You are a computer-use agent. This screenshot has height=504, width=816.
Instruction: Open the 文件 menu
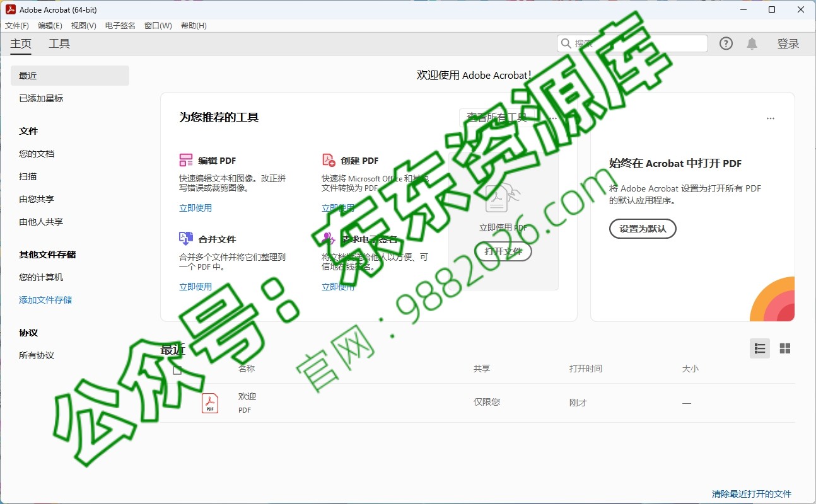click(x=16, y=26)
